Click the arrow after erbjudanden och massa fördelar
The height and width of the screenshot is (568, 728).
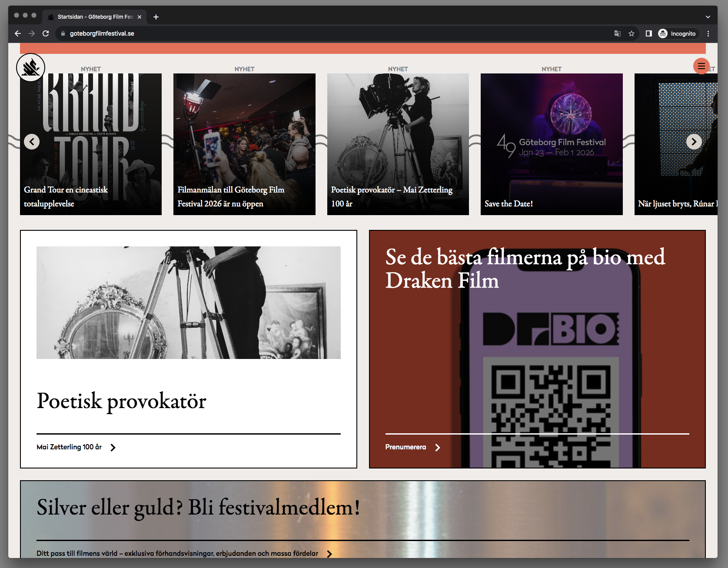pyautogui.click(x=329, y=554)
